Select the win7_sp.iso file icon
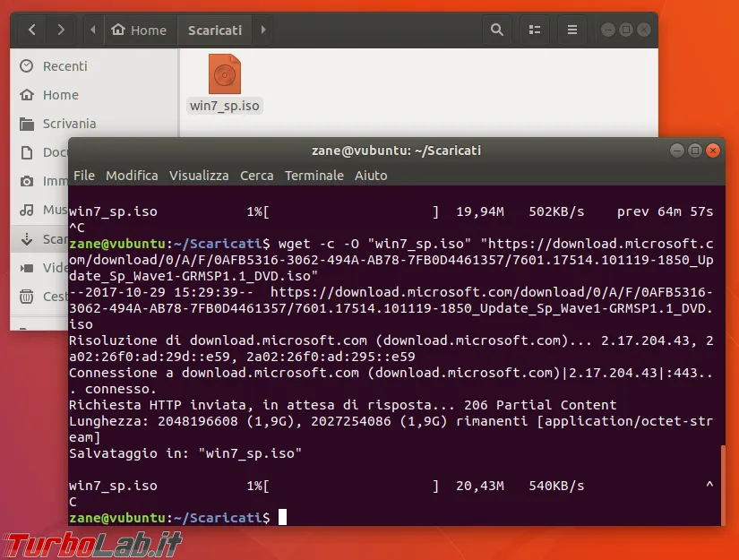The image size is (739, 560). click(x=225, y=74)
